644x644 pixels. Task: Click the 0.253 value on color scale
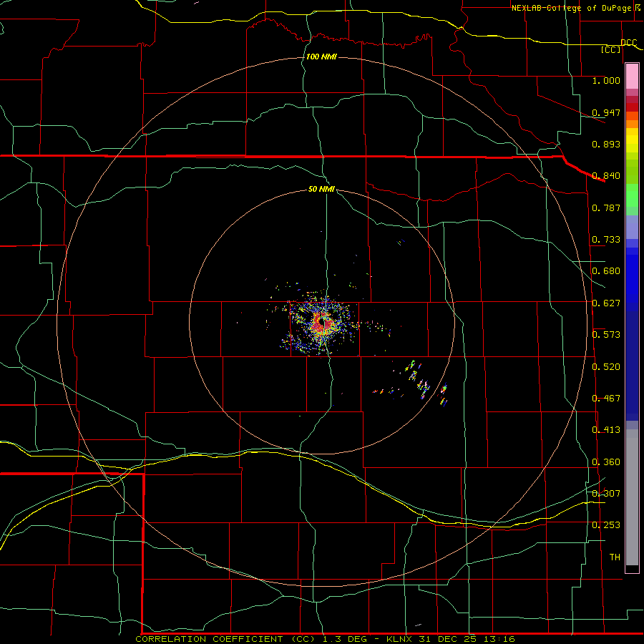click(606, 525)
